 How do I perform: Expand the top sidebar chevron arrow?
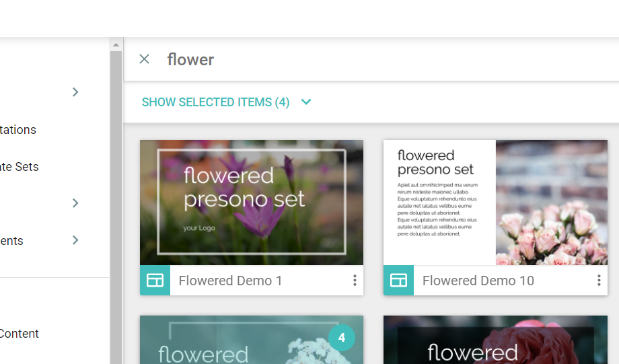pos(75,92)
